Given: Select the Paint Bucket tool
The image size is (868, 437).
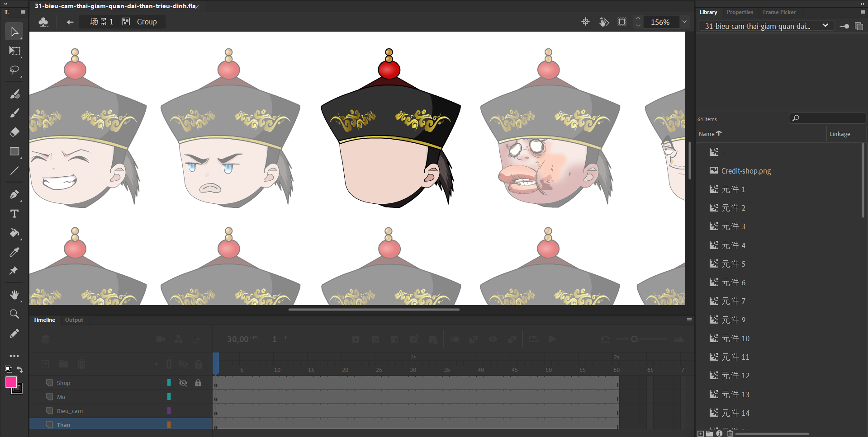Looking at the screenshot, I should point(14,233).
